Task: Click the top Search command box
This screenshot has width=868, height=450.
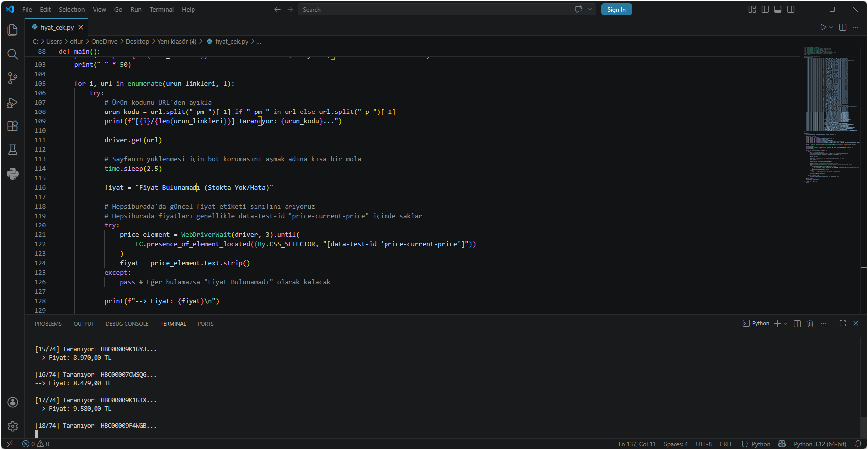Action: click(x=433, y=9)
